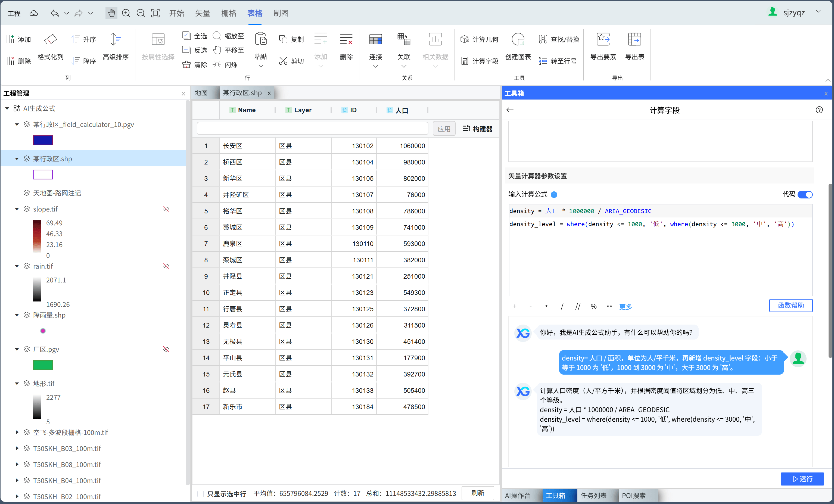This screenshot has height=504, width=834.
Task: Select the pan hand tool
Action: (111, 13)
